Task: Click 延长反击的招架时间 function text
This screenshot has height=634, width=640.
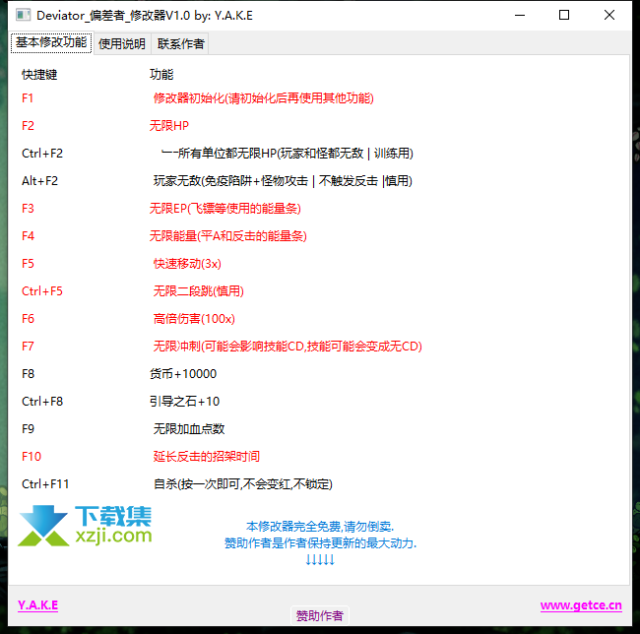Action: coord(207,456)
